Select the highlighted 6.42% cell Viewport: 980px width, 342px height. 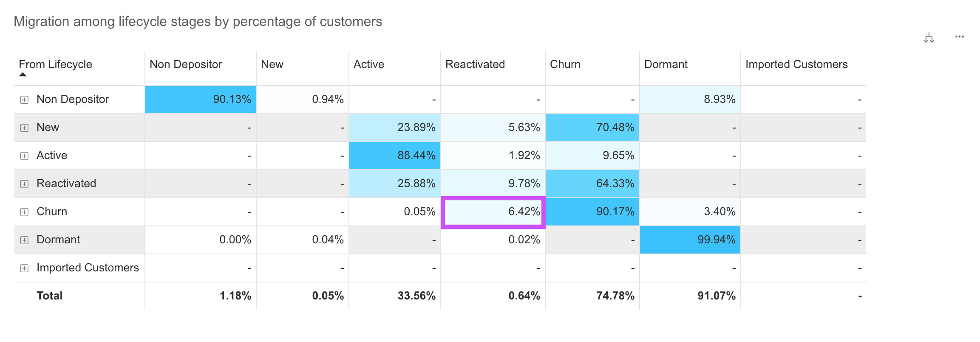[493, 212]
